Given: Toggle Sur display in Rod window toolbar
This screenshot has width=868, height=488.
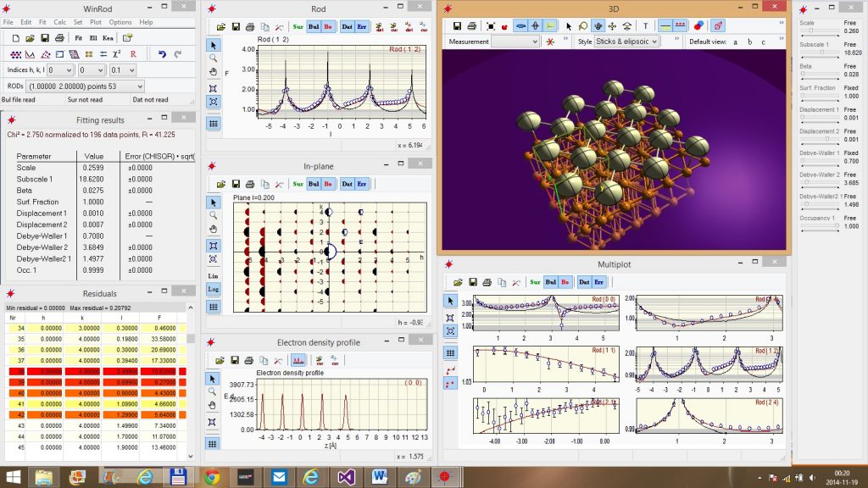Looking at the screenshot, I should point(298,26).
